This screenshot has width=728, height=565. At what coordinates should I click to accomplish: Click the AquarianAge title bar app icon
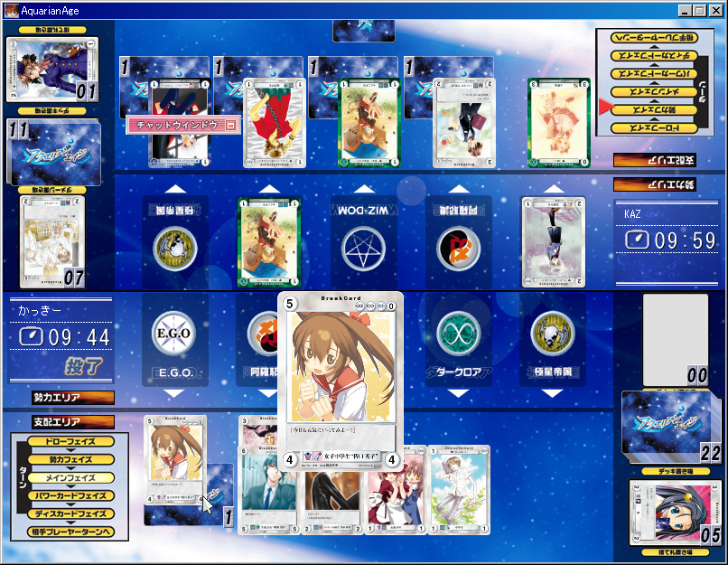[11, 10]
